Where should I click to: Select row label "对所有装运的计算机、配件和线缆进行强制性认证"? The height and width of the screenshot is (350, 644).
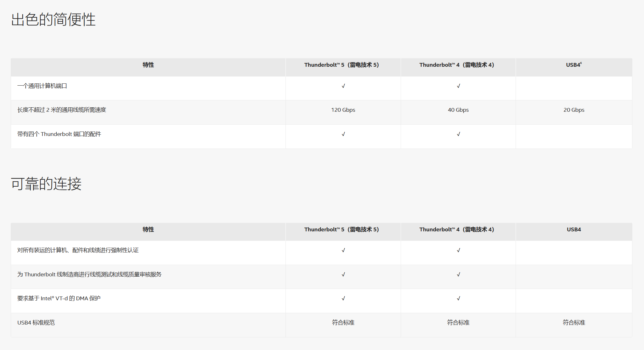[78, 250]
